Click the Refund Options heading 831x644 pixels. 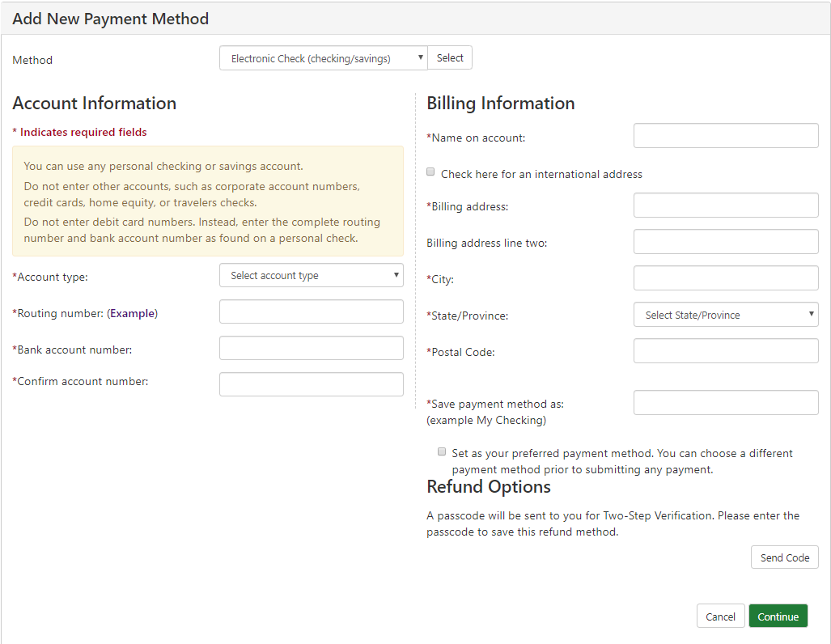(488, 486)
